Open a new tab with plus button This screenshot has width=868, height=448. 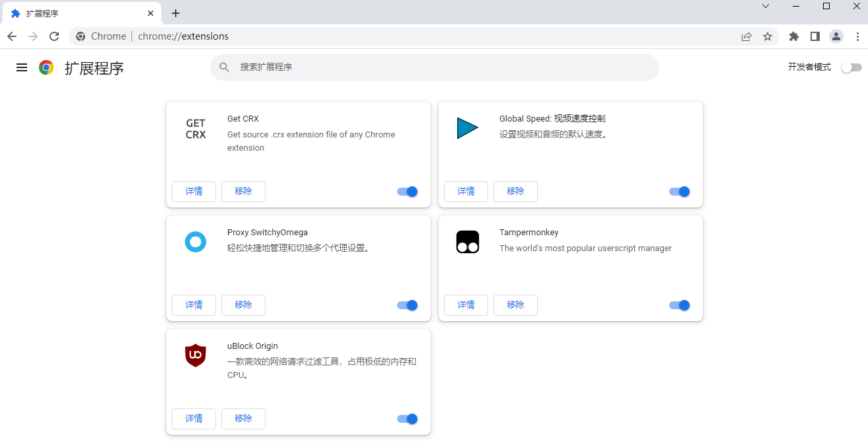(176, 13)
